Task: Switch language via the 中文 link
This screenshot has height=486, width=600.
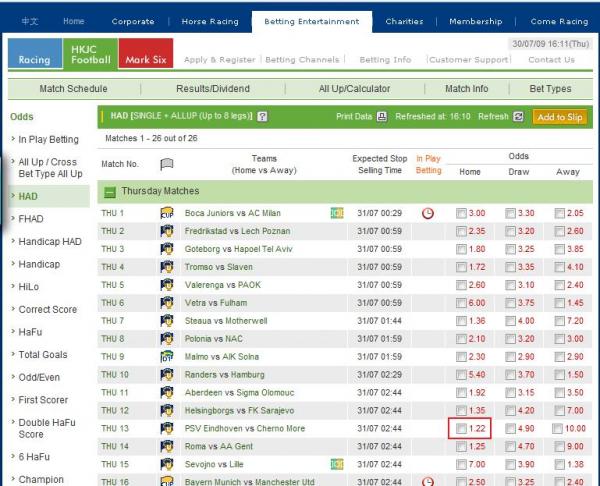Action: (31, 21)
